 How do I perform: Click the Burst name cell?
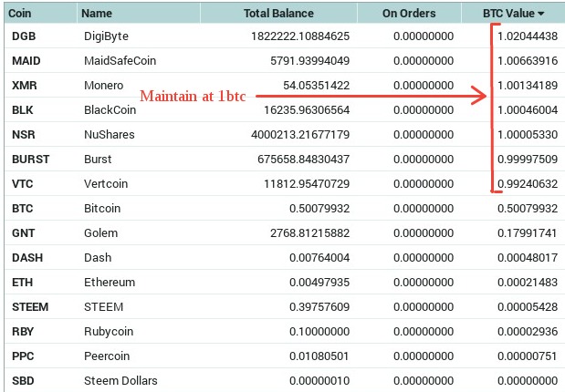click(98, 160)
